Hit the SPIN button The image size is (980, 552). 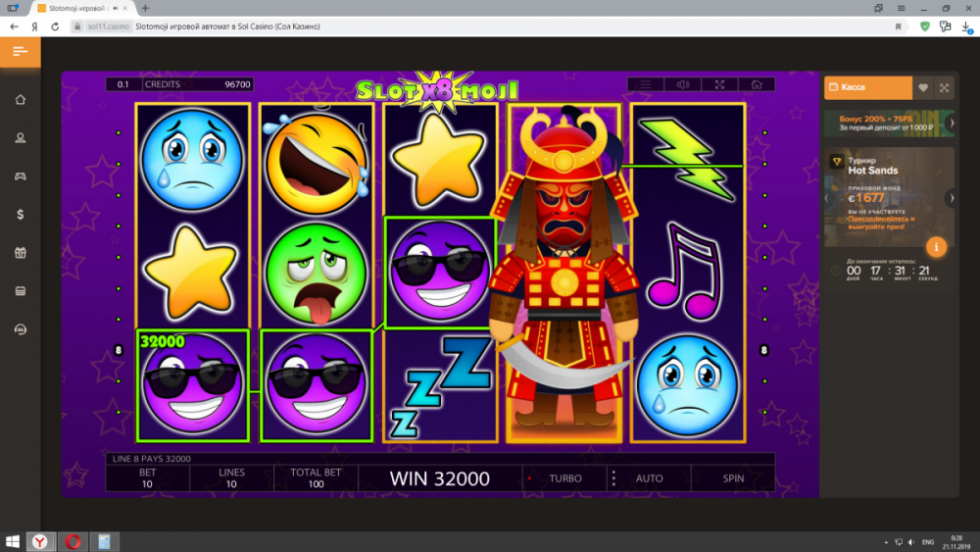733,478
